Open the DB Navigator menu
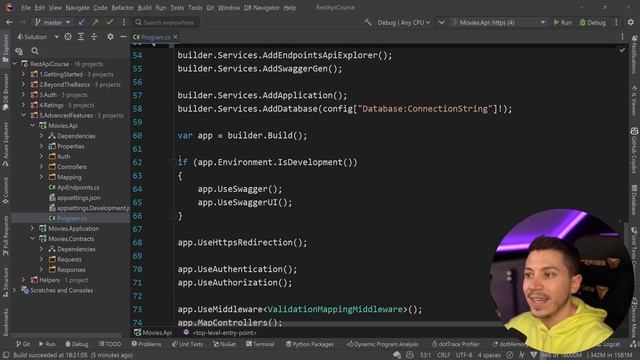Image resolution: width=640 pixels, height=360 pixels. pyautogui.click(x=262, y=8)
